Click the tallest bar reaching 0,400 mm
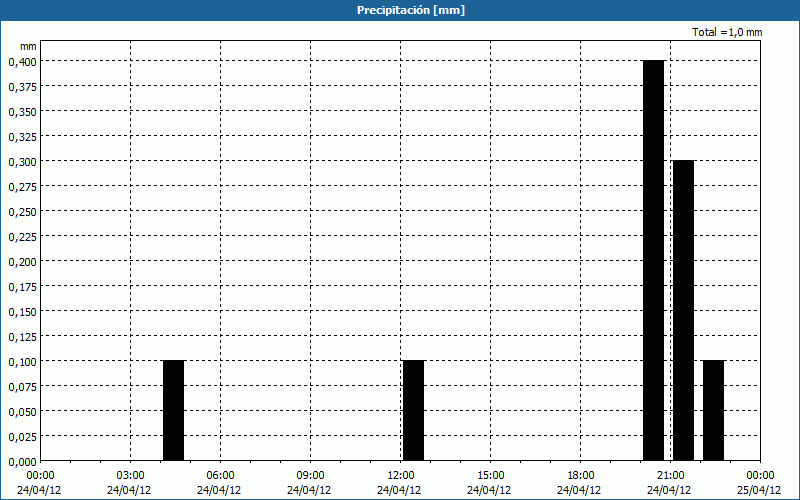Viewport: 800px width, 500px height. click(x=654, y=260)
